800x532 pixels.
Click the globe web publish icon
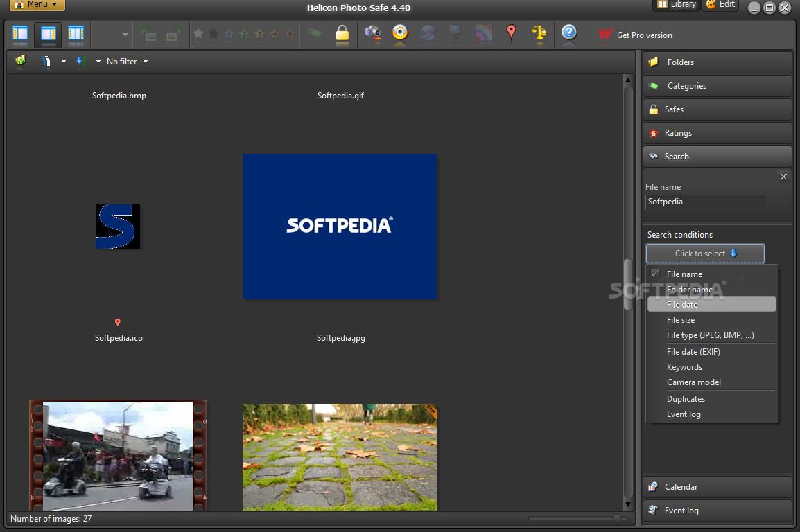tap(428, 33)
